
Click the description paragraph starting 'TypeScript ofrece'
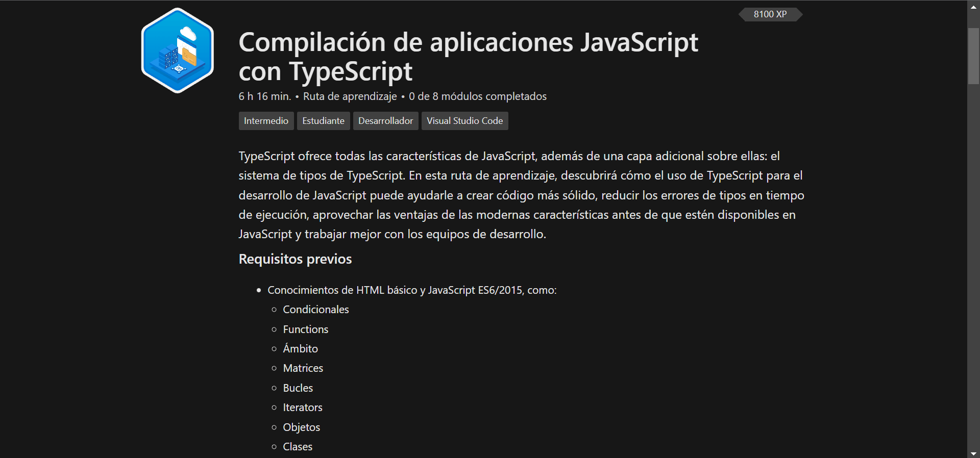[521, 195]
